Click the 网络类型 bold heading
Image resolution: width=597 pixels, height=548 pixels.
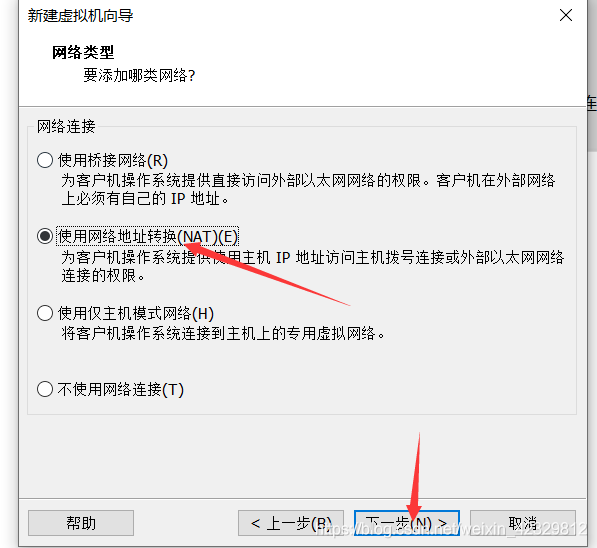(83, 52)
